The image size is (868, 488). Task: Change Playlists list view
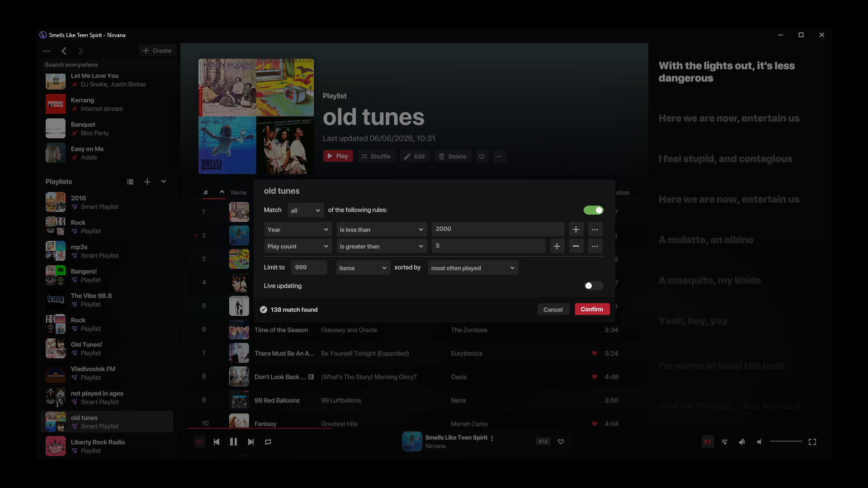point(130,182)
